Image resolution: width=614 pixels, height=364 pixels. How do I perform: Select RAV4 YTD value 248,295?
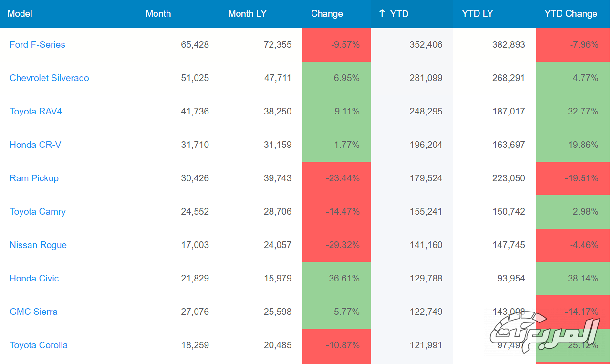(x=426, y=111)
